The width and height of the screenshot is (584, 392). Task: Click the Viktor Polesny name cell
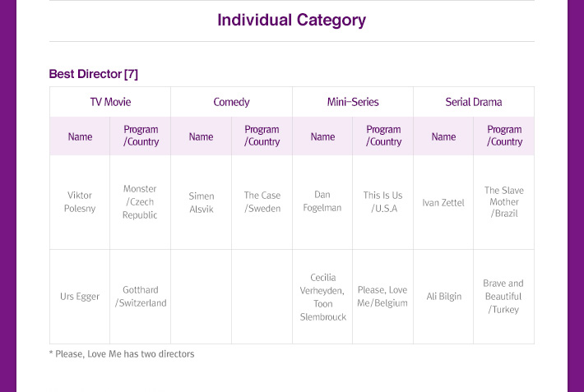80,202
